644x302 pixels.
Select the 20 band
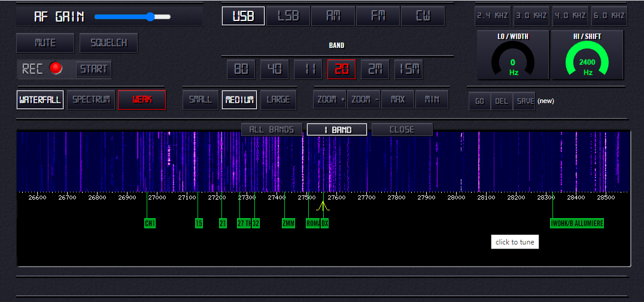tap(341, 69)
